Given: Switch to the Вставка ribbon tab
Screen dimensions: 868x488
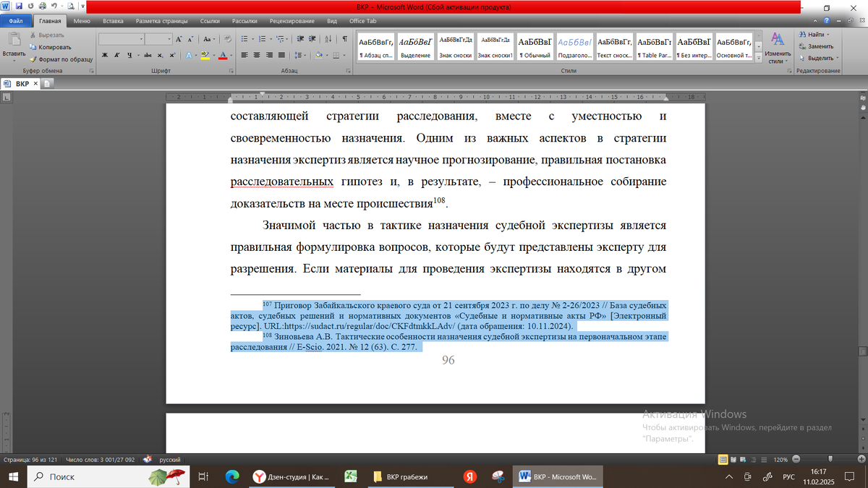Looking at the screenshot, I should click(113, 21).
